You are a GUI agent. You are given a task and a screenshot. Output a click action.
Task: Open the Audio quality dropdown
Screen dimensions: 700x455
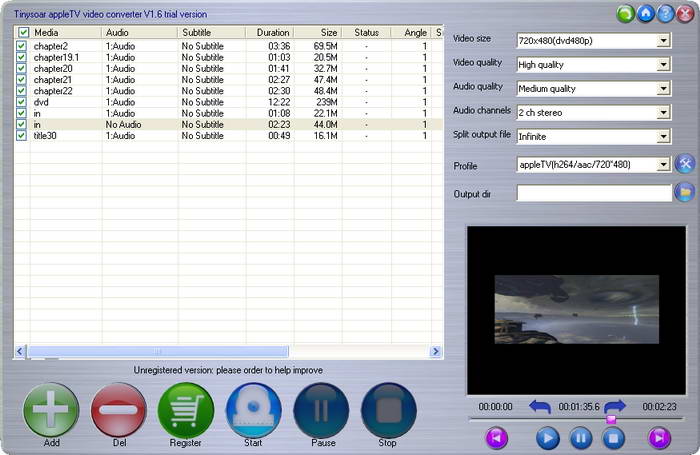663,88
